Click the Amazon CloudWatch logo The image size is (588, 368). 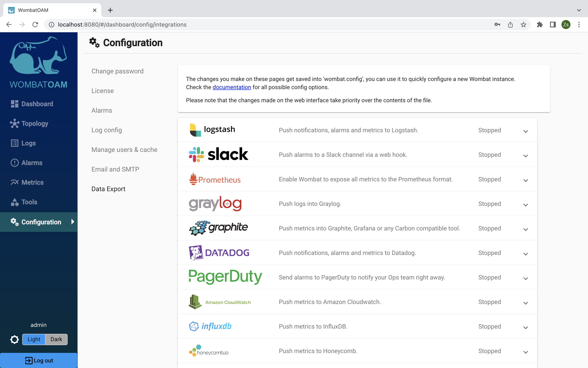coord(220,302)
